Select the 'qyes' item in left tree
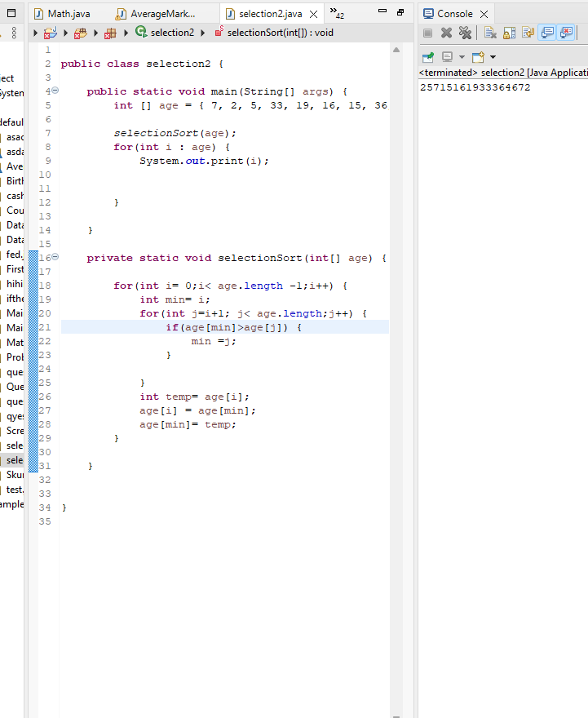 click(14, 416)
